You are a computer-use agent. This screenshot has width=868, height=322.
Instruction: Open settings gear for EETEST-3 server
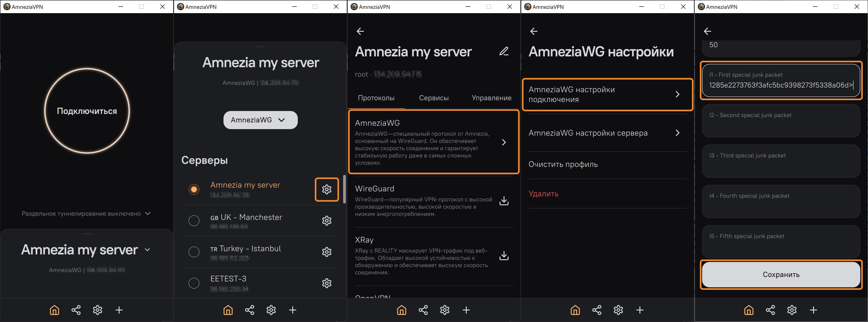[327, 283]
